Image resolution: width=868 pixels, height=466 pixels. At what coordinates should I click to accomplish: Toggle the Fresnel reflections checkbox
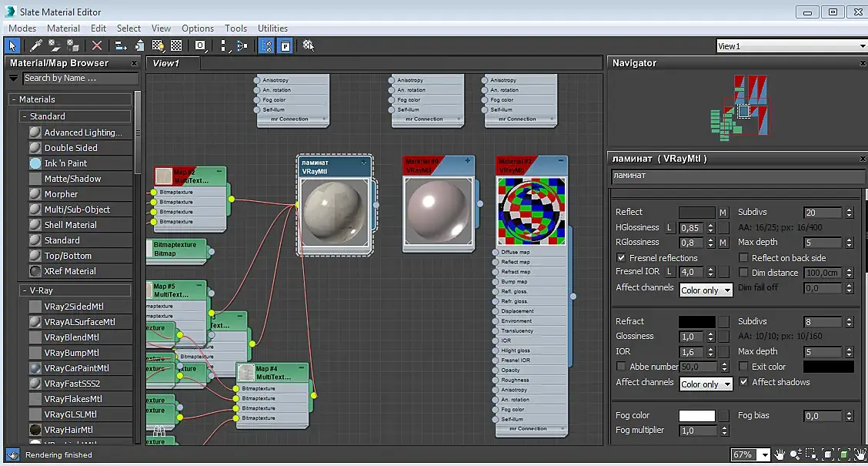[x=622, y=258]
